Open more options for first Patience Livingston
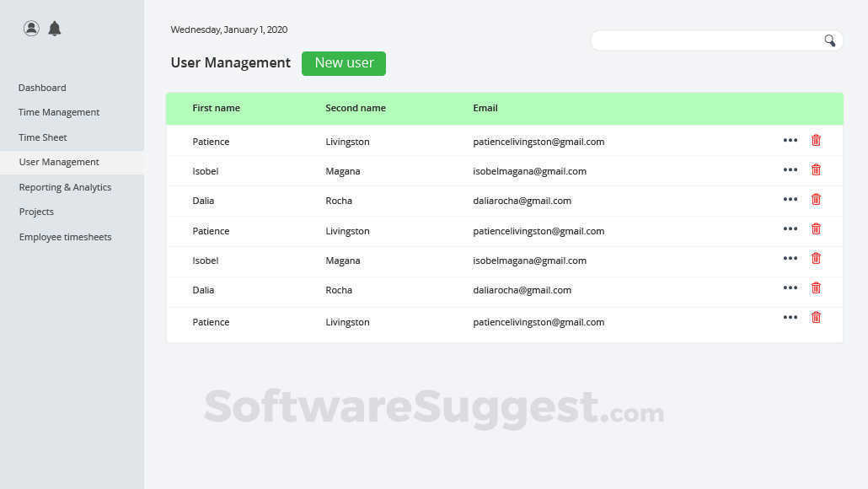This screenshot has height=489, width=868. (x=790, y=141)
